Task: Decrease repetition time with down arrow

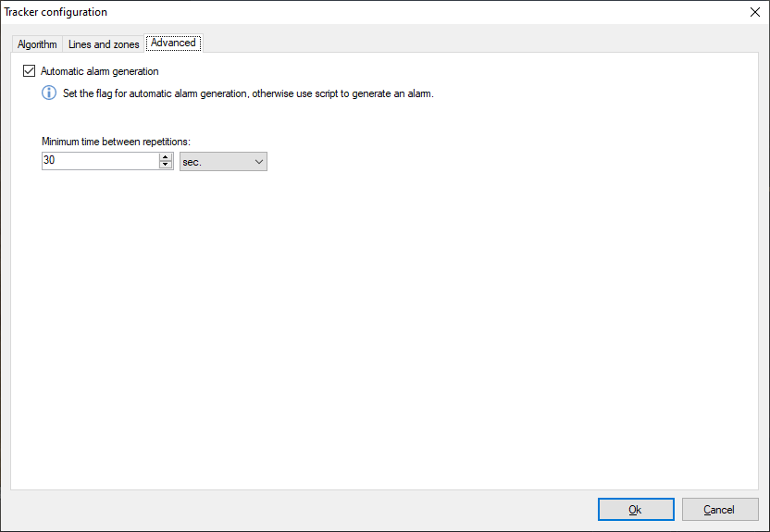Action: (x=166, y=166)
